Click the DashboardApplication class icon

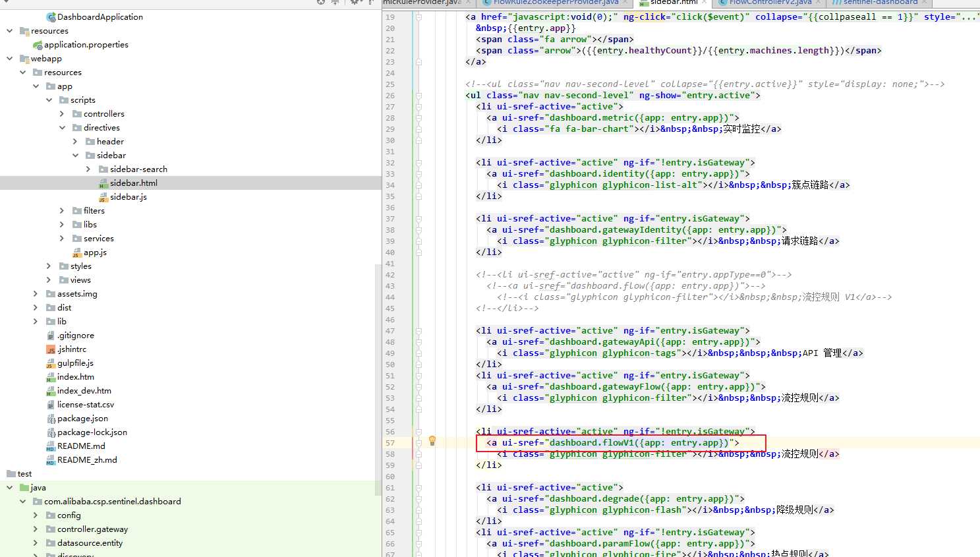tap(51, 17)
